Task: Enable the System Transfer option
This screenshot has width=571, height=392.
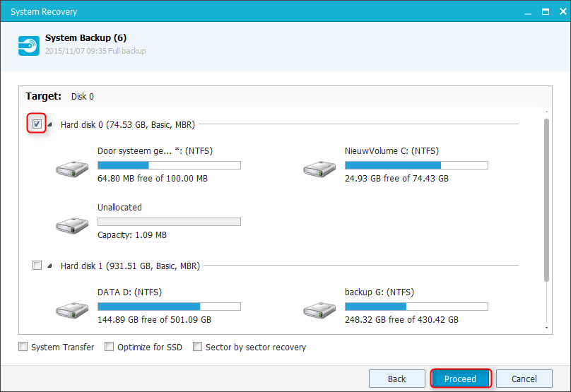Action: 23,347
